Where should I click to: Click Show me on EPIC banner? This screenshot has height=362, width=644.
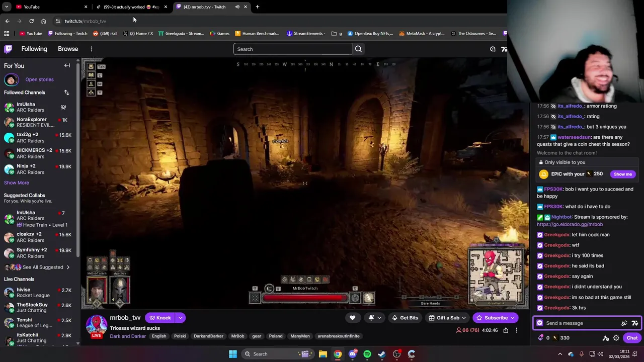click(623, 174)
